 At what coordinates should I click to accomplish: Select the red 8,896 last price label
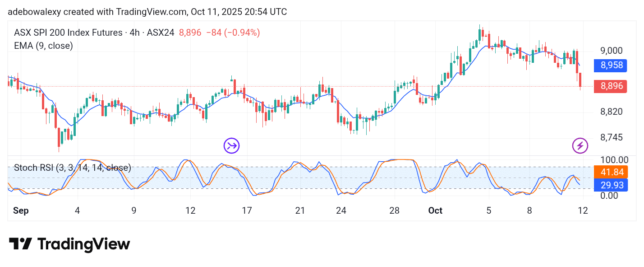[610, 86]
